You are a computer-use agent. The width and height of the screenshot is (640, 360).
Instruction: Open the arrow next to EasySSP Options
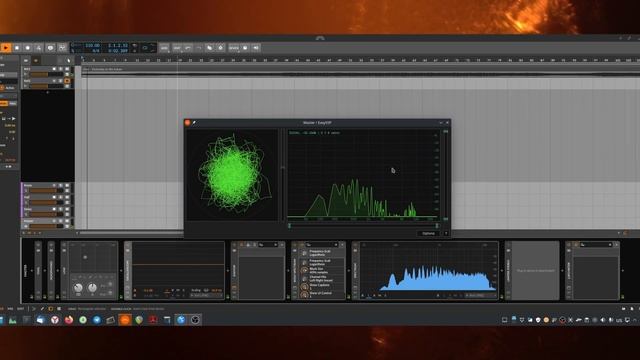click(x=446, y=233)
